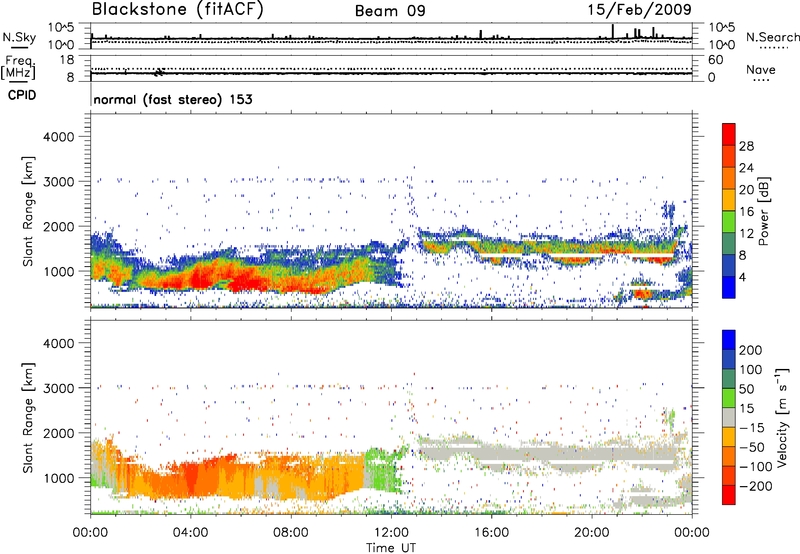Click the 1000 tick in the power panel

[x=58, y=271]
